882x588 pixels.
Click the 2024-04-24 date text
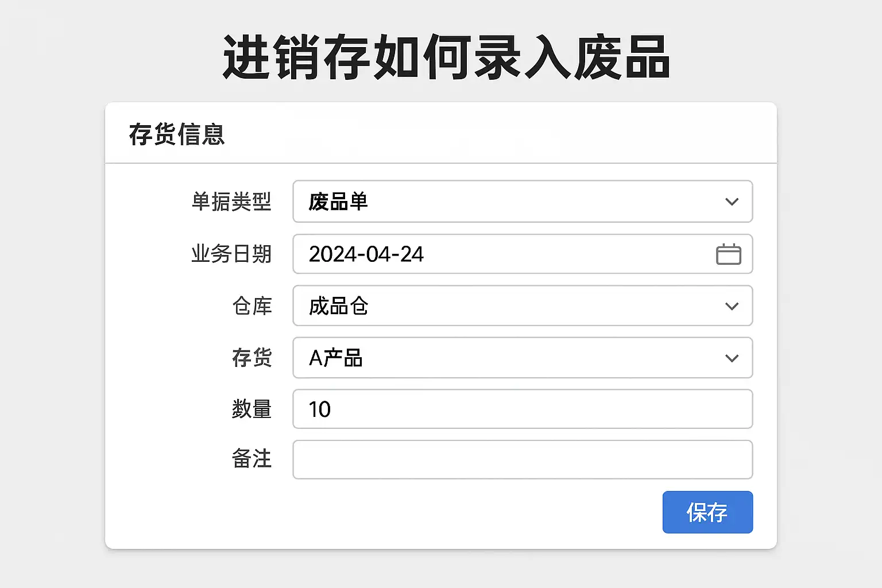366,254
